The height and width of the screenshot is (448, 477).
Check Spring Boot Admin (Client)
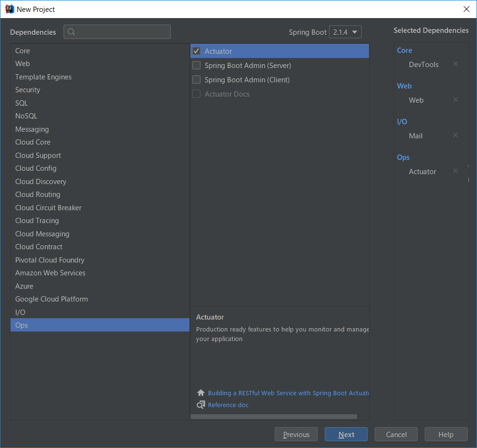[x=197, y=79]
